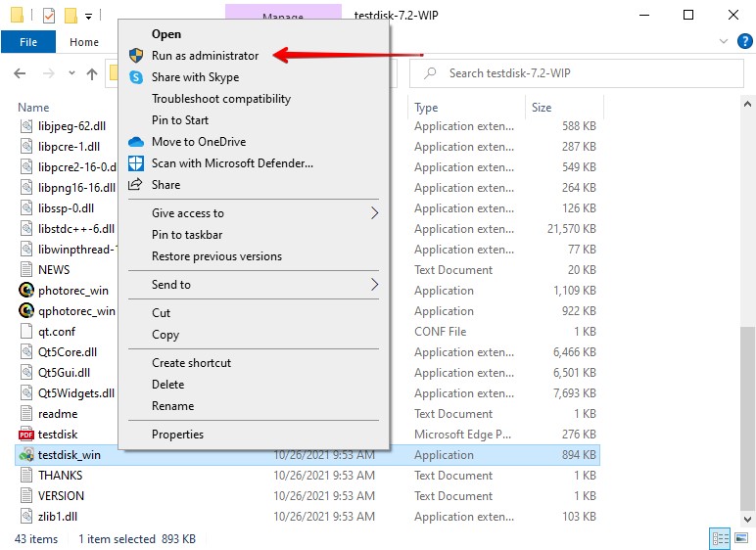Choose Open from the context menu
The height and width of the screenshot is (550, 756).
click(x=166, y=34)
